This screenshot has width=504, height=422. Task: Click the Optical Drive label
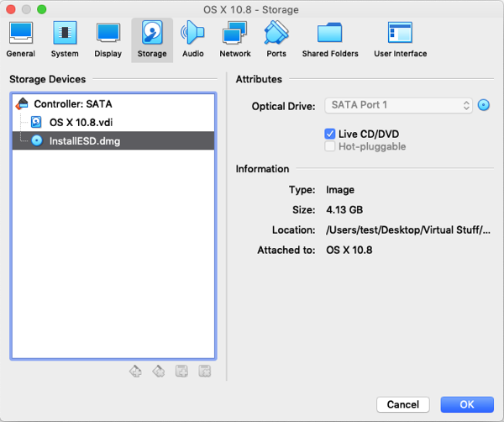[x=284, y=106]
